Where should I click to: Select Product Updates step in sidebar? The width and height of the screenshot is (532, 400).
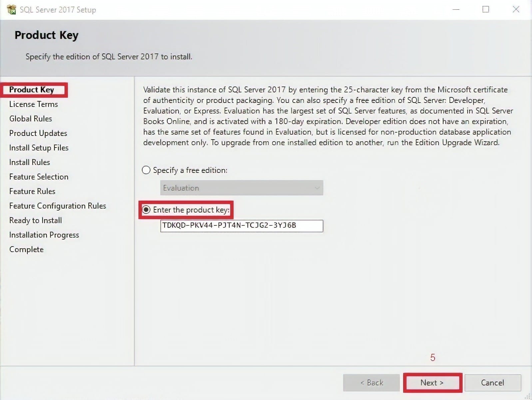38,133
